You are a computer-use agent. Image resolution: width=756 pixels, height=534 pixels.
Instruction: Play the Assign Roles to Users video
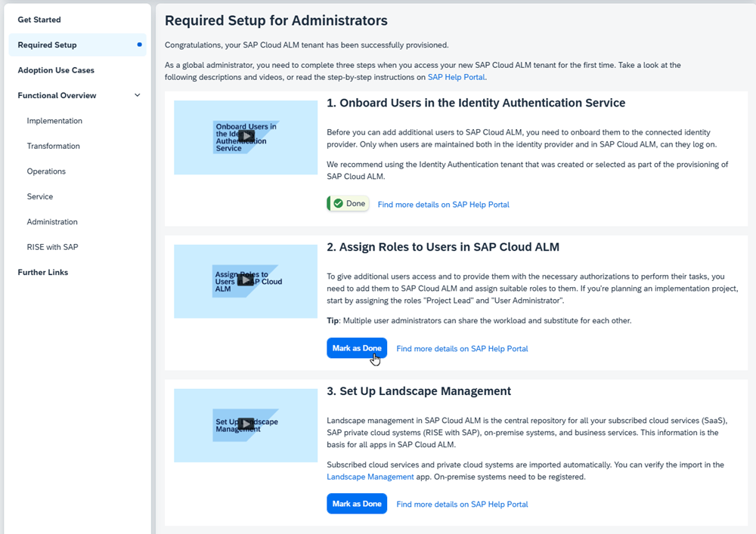[246, 280]
